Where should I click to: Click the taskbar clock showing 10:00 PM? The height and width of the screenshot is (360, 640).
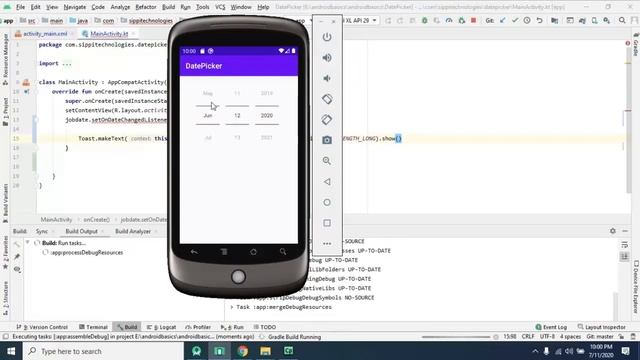click(x=601, y=351)
